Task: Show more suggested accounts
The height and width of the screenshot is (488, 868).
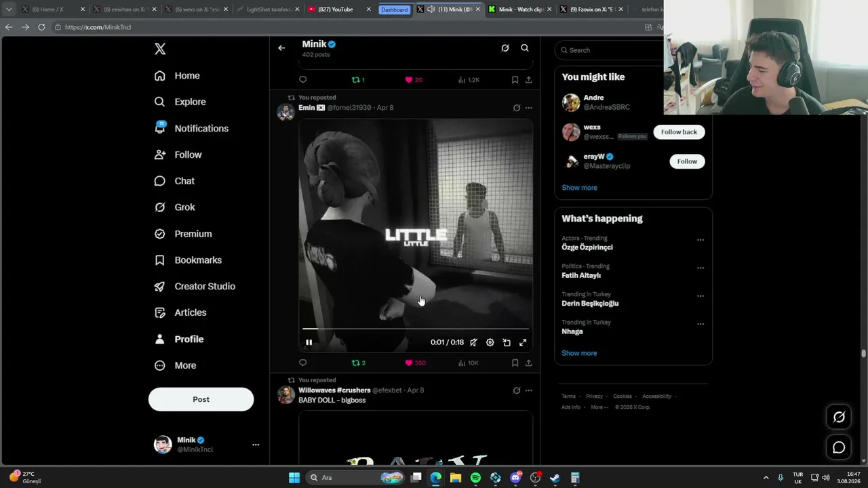Action: coord(579,188)
